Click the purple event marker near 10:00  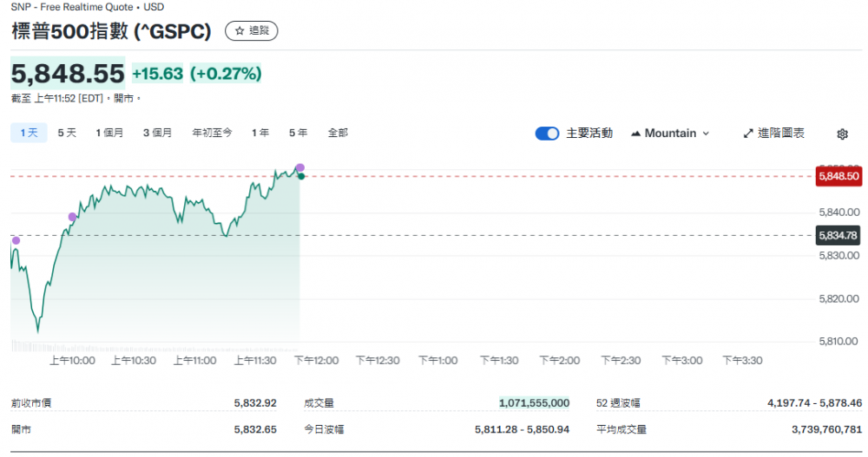pyautogui.click(x=72, y=217)
